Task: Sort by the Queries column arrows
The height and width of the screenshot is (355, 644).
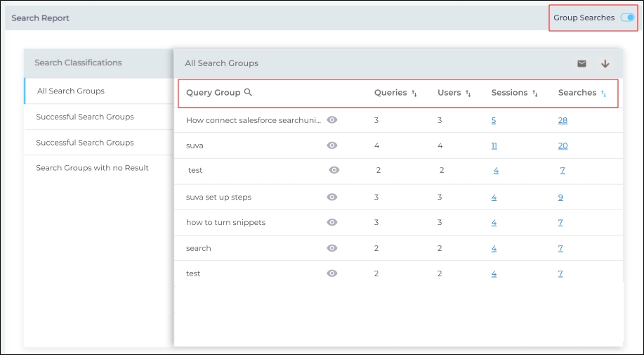Action: tap(414, 93)
